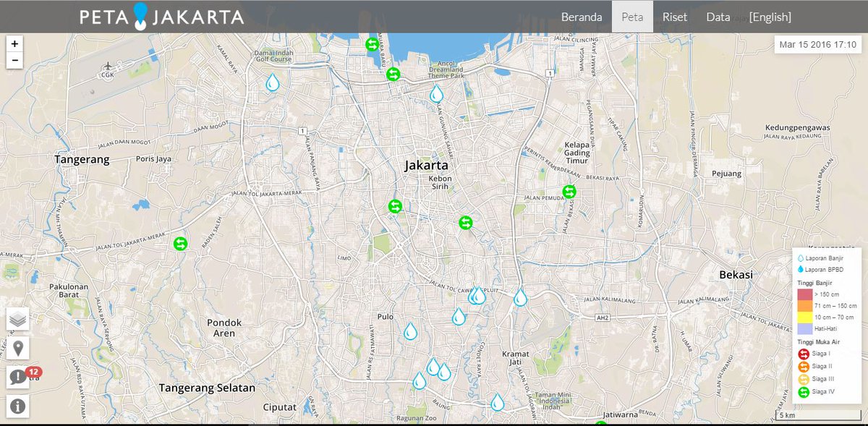Open the Riset page

pos(675,17)
